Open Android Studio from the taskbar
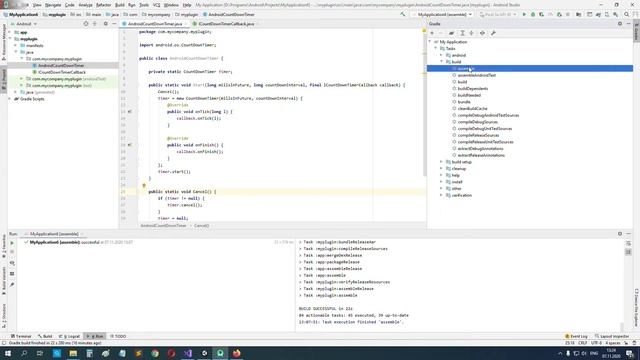 click(220, 353)
